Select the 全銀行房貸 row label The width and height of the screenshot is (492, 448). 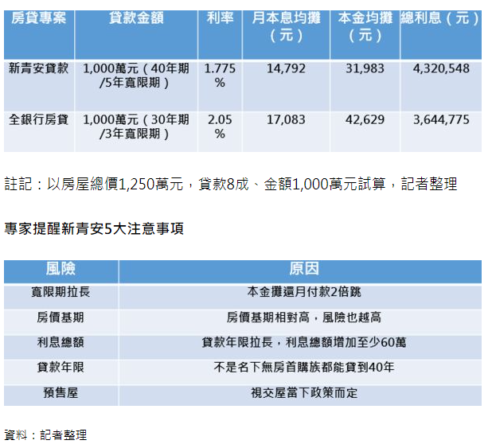pyautogui.click(x=38, y=119)
